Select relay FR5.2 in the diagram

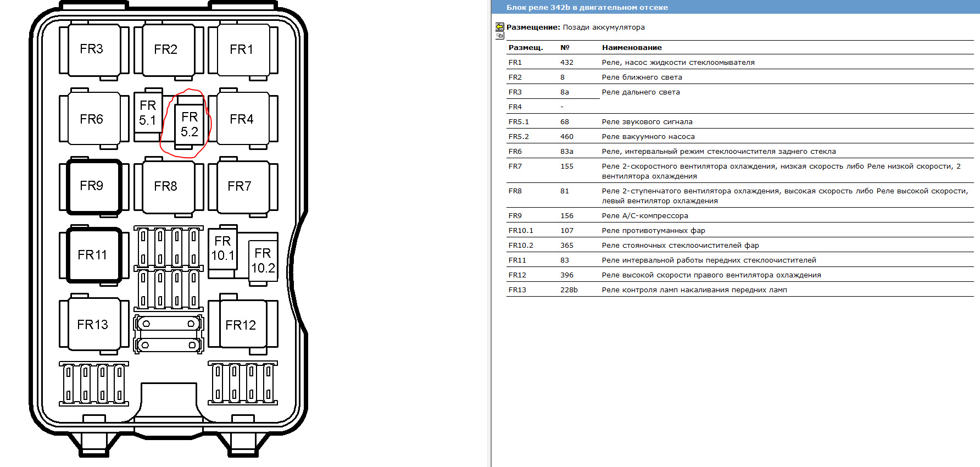(x=189, y=125)
